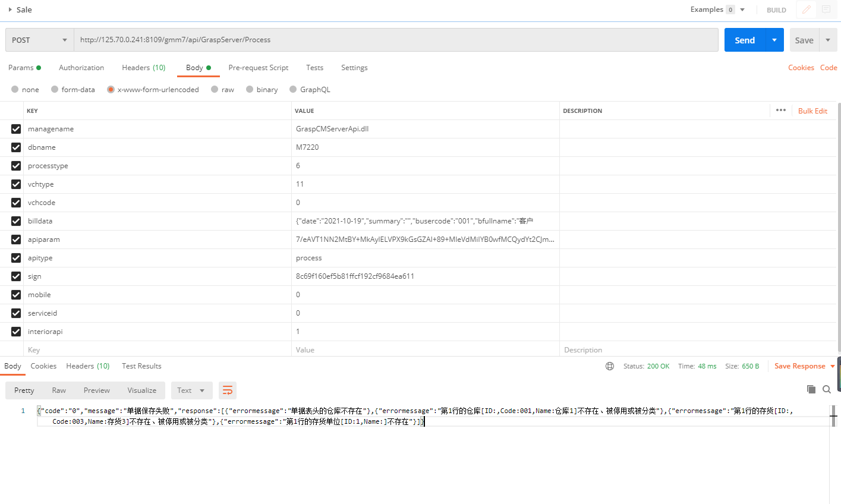The height and width of the screenshot is (504, 841).
Task: Choose the form-data radio option
Action: [55, 89]
